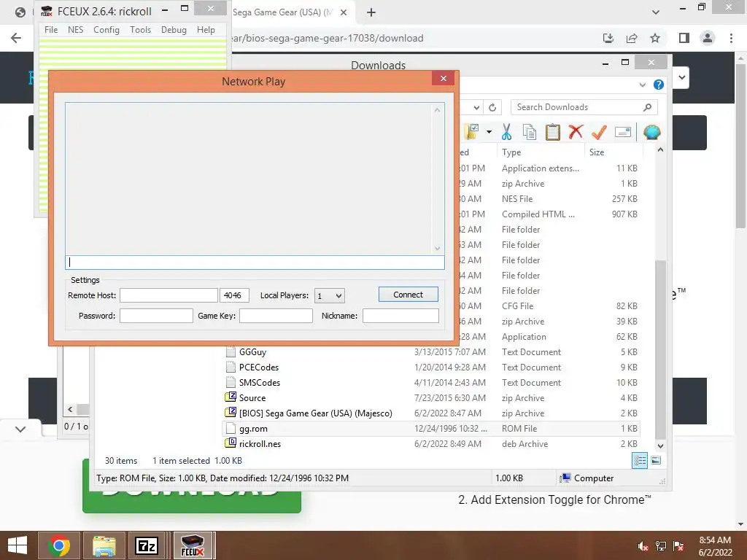Switch to Large icons view in Downloads
This screenshot has width=747, height=560.
click(x=656, y=460)
